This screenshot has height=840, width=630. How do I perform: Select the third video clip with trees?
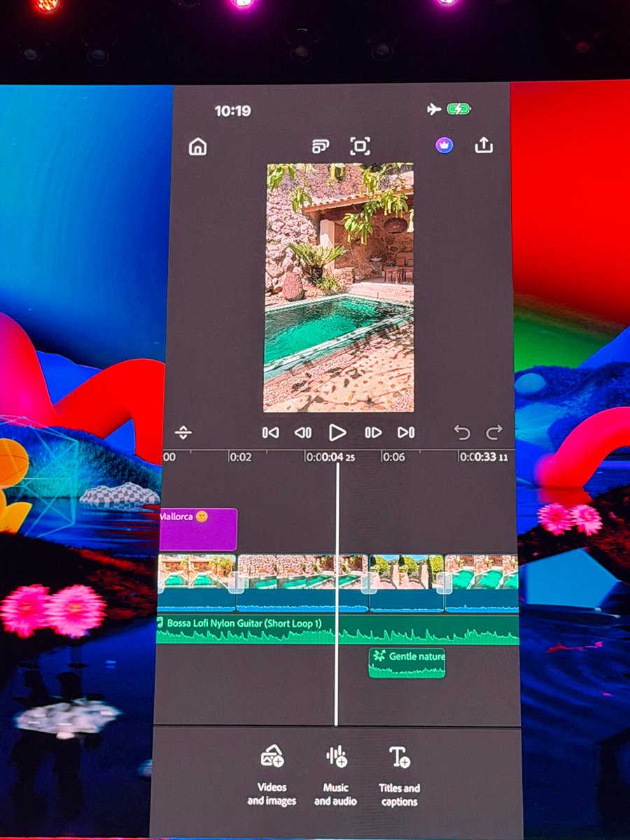click(x=406, y=583)
